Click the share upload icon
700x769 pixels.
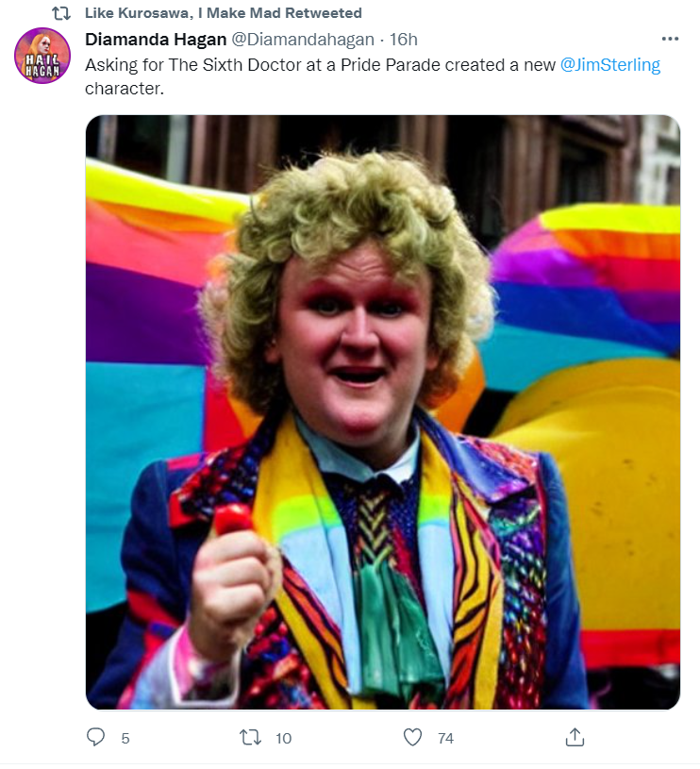[575, 737]
